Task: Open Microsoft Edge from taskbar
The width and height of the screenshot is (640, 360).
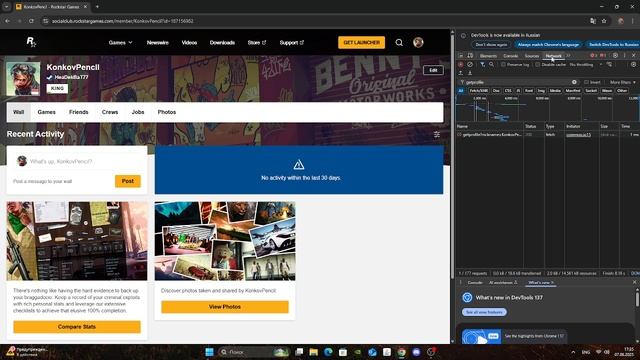Action: coord(328,352)
